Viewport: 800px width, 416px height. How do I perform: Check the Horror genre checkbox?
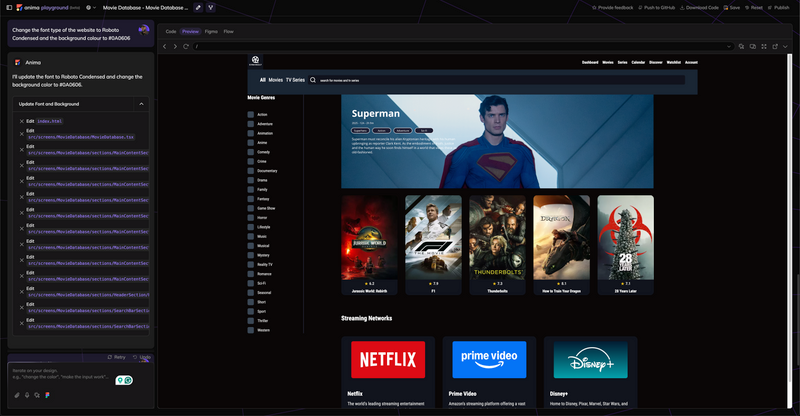(x=251, y=218)
